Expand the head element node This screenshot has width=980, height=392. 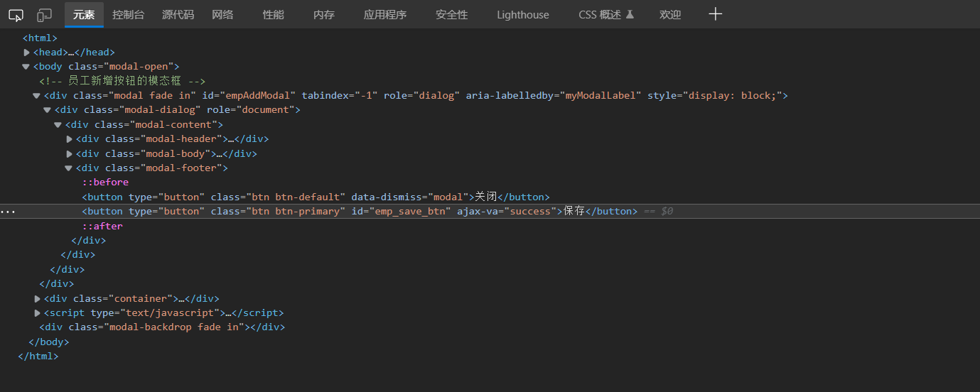pyautogui.click(x=26, y=52)
